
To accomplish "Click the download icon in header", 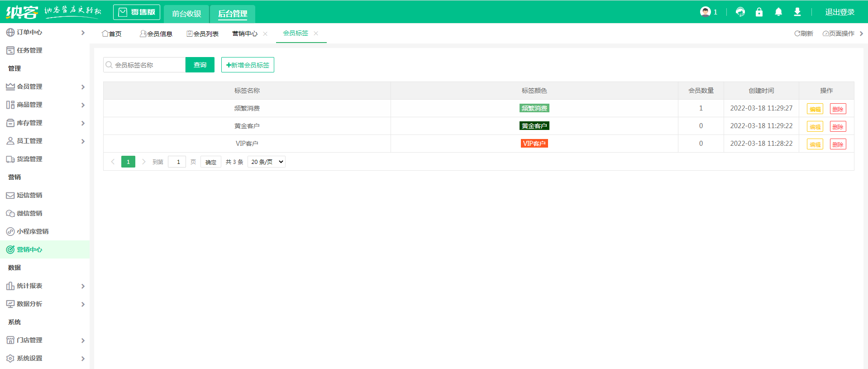I will [797, 12].
